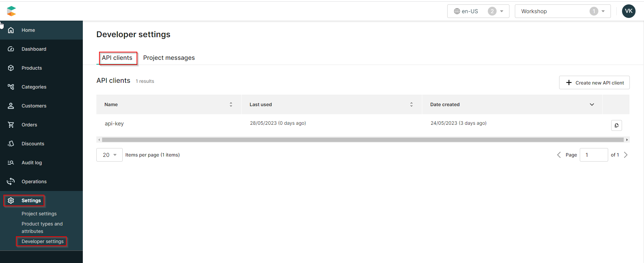Screen dimensions: 644x263
Task: Open Audit log search icon
Action: (11, 163)
